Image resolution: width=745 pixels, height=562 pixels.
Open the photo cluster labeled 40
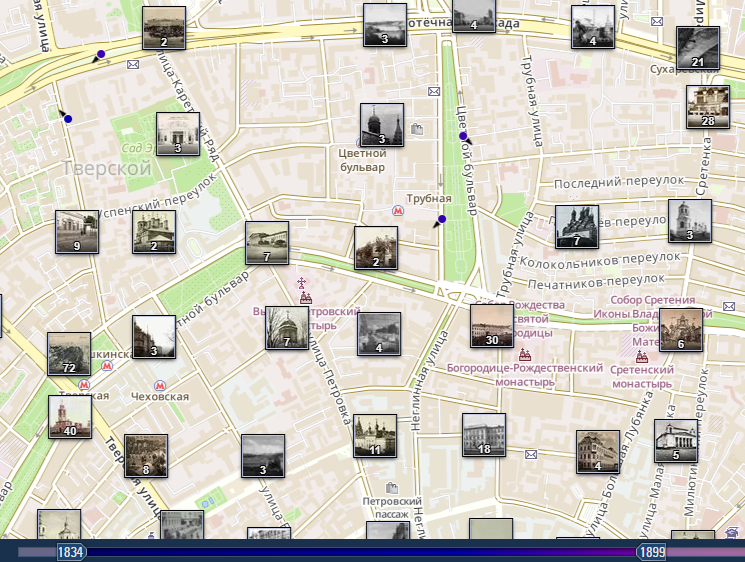click(x=70, y=417)
